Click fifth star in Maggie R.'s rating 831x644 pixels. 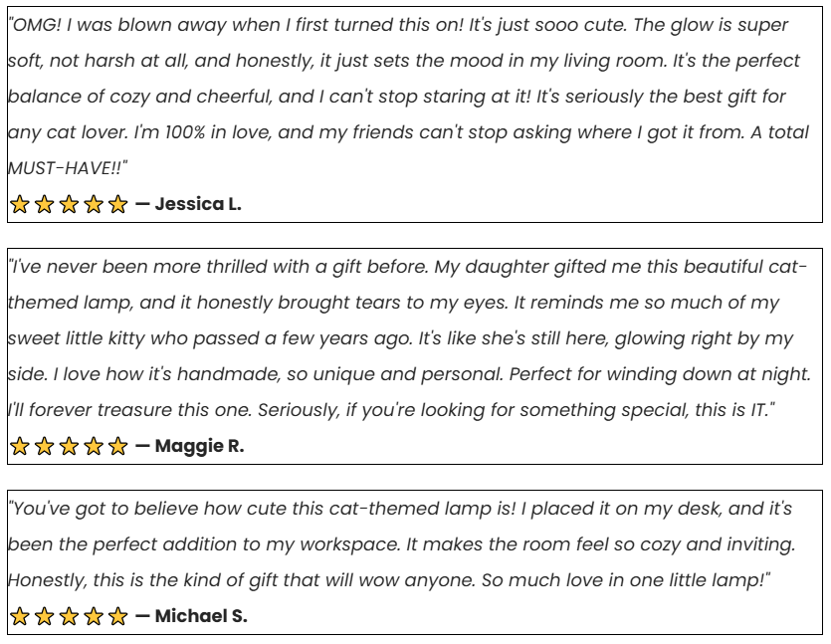(117, 447)
